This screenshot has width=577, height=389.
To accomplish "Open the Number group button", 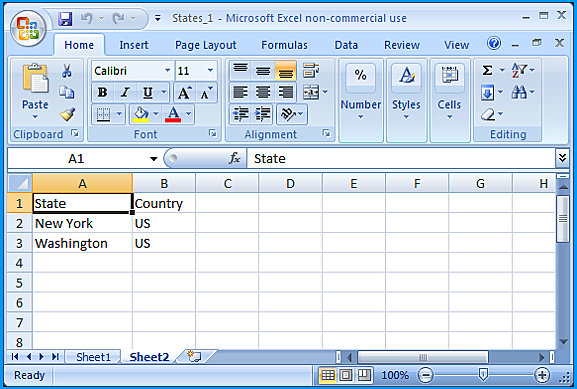I will point(361,99).
